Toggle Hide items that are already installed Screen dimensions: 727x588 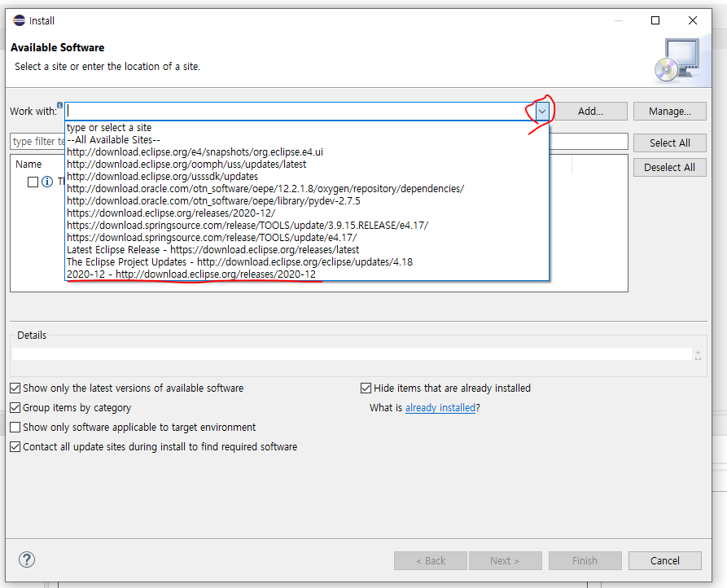[366, 388]
